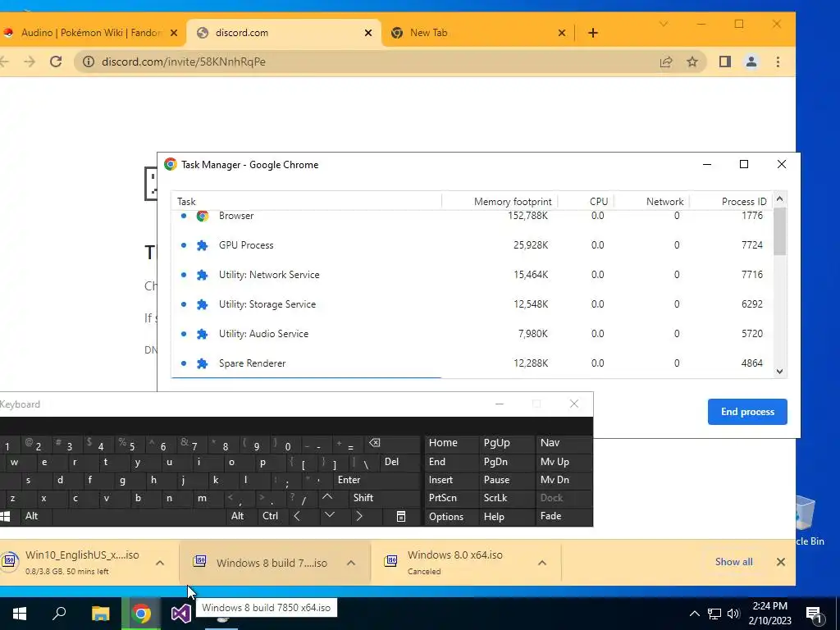The width and height of the screenshot is (840, 630).
Task: Close the New Tab tab
Action: click(x=561, y=33)
